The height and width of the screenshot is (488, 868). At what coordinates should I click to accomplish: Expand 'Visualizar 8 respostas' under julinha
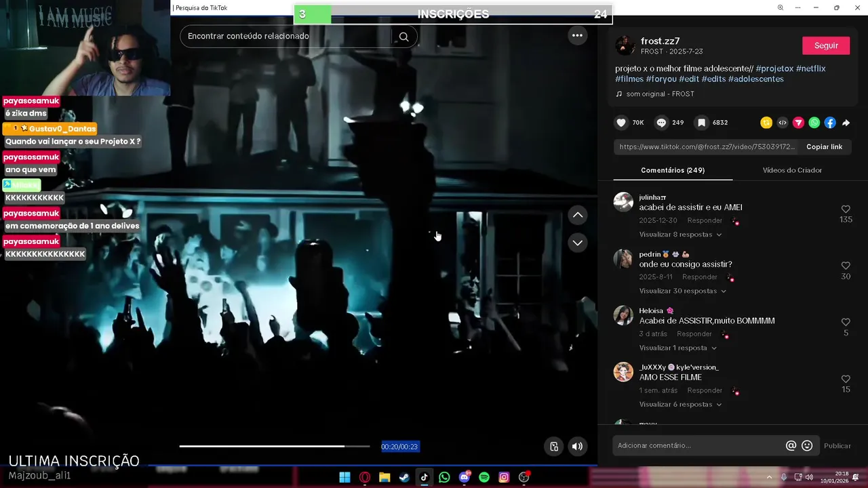pyautogui.click(x=680, y=235)
